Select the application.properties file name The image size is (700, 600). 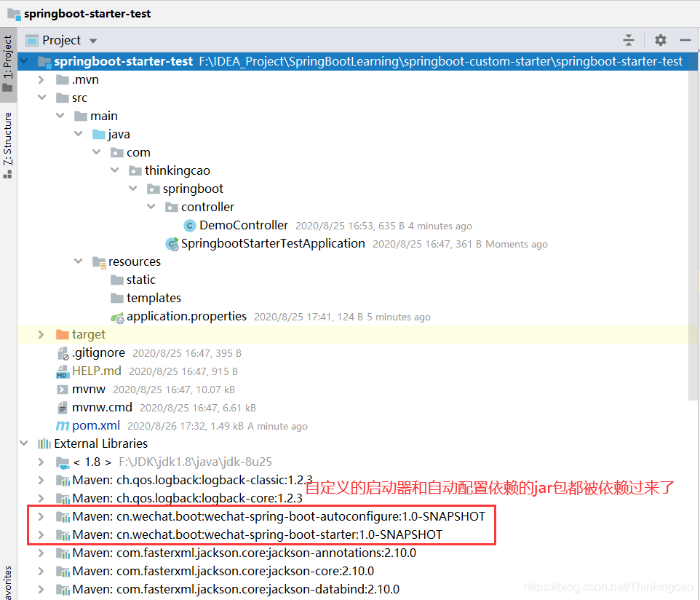[x=186, y=316]
